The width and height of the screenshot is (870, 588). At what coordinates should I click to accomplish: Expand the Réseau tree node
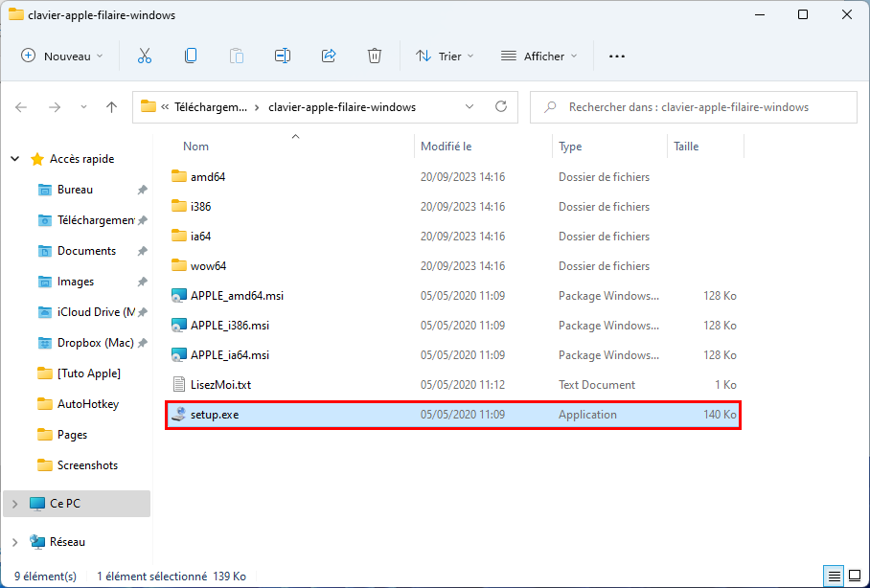pyautogui.click(x=15, y=542)
